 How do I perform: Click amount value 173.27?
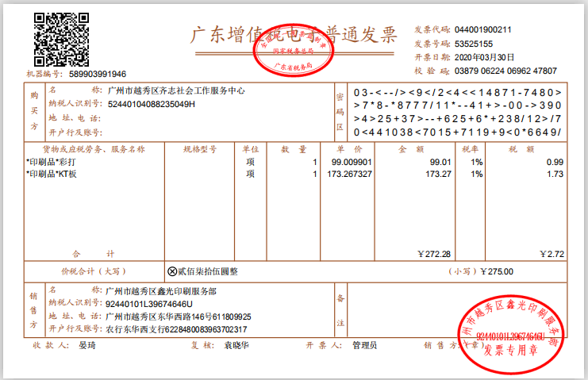(x=438, y=174)
